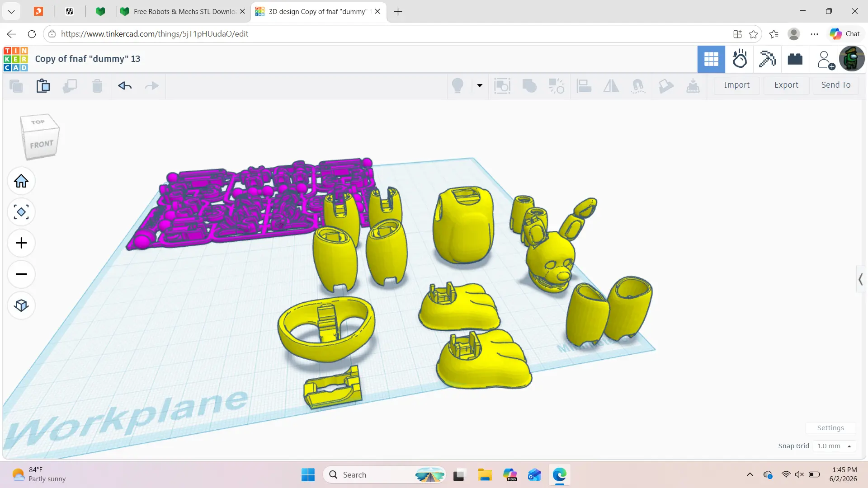Click the Paste toolbar icon

[43, 86]
